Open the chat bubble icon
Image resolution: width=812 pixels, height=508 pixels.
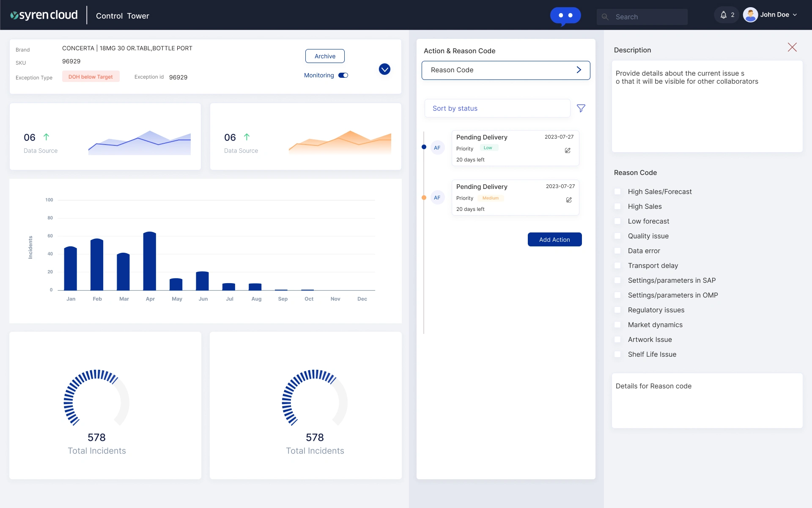point(565,16)
